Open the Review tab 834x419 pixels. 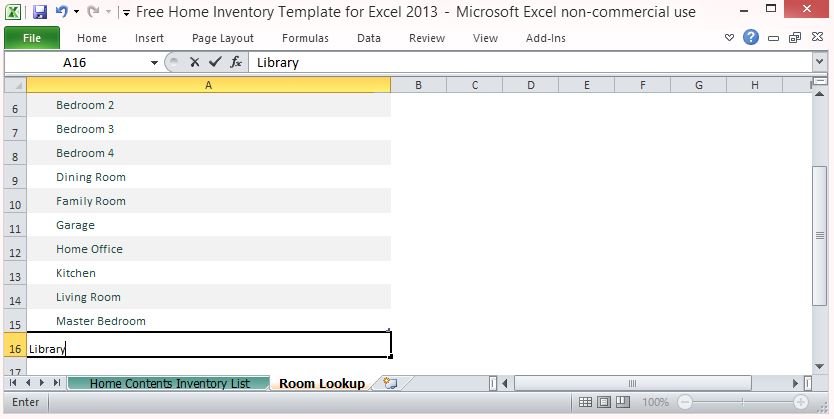(x=427, y=38)
